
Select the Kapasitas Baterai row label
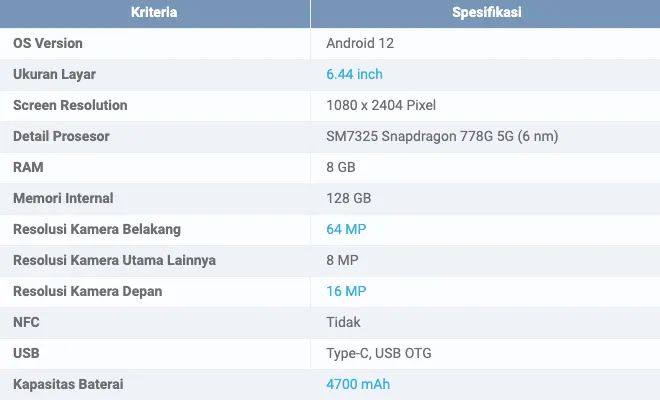(x=69, y=384)
